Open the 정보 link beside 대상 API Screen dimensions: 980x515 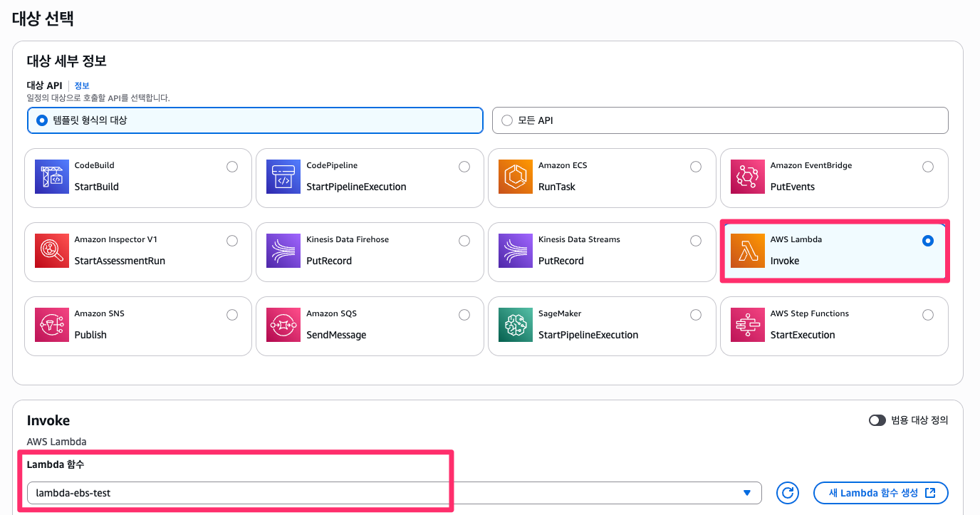[82, 85]
